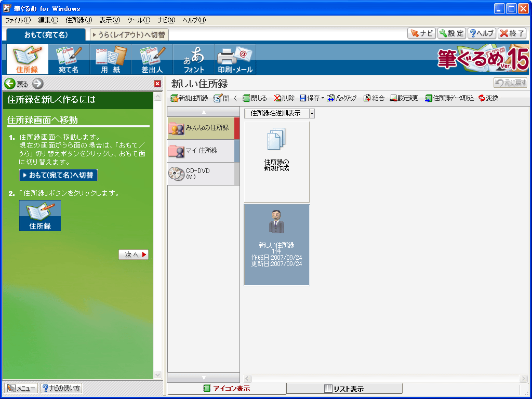Click the 開く open toolbar button
Image resolution: width=532 pixels, height=399 pixels.
click(x=225, y=98)
